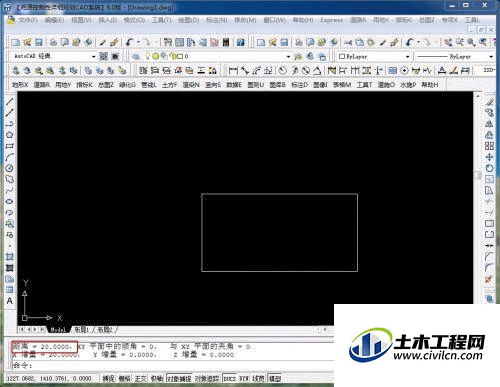This screenshot has width=500, height=387.
Task: Toggle 栅格 grid display in status bar
Action: pyautogui.click(x=124, y=378)
